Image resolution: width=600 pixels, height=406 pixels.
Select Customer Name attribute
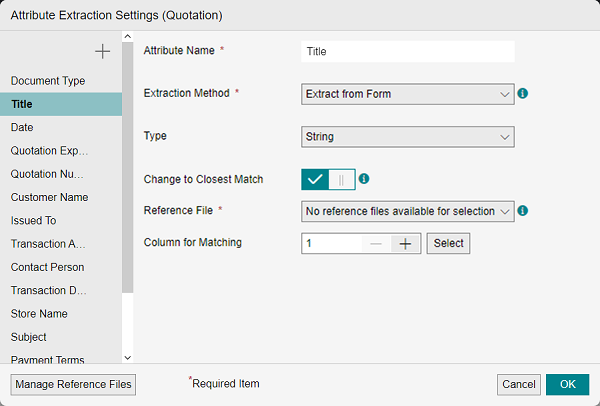click(49, 197)
